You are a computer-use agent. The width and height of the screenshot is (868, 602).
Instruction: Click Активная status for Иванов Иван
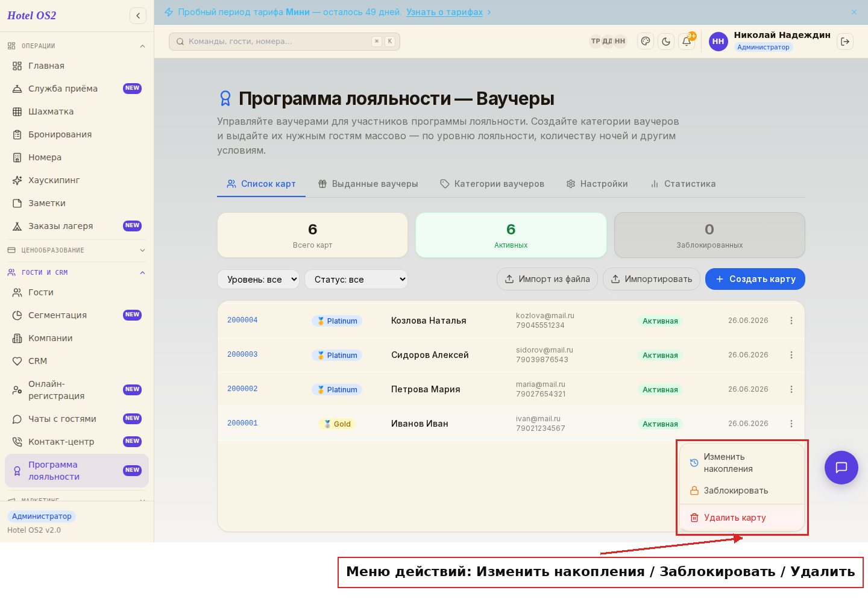click(660, 424)
